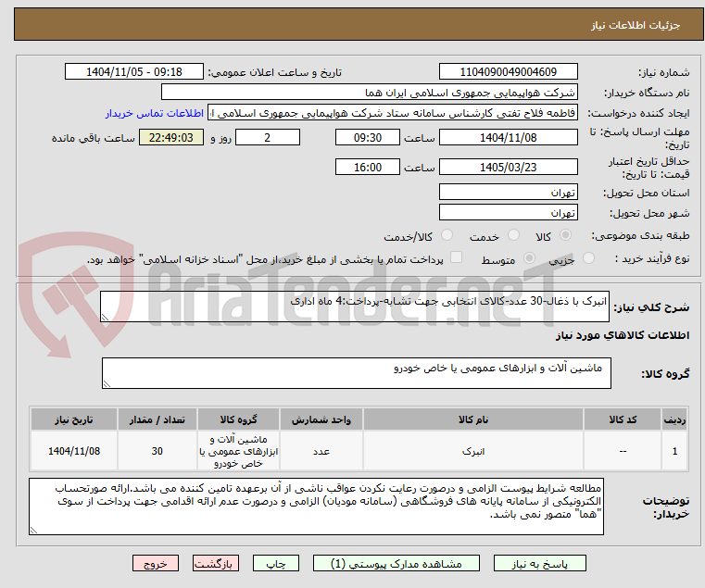Click the گروه کالا column header
Screen dimensions: 705x588
[x=238, y=419]
